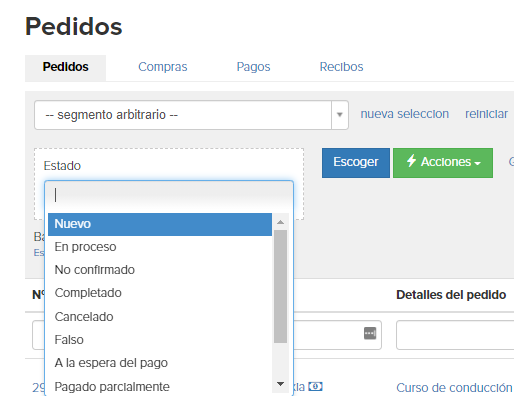Click the ellipsis icon in filter field
The width and height of the screenshot is (514, 396).
pyautogui.click(x=370, y=333)
